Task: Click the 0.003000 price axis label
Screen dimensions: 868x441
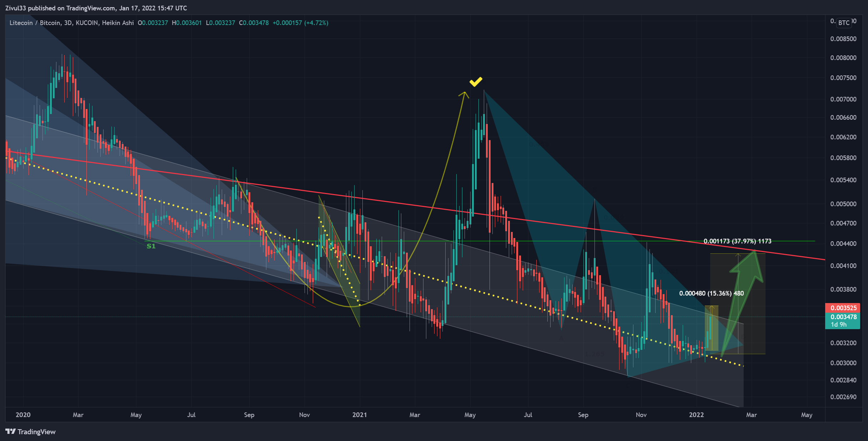Action: tap(843, 363)
